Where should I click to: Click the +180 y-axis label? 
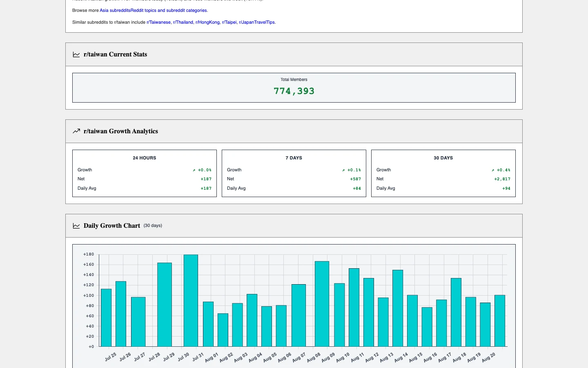click(x=89, y=254)
